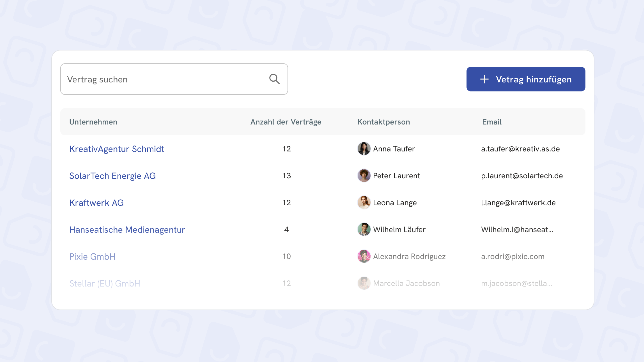Click the magnifying glass search icon
The image size is (644, 362).
[274, 79]
